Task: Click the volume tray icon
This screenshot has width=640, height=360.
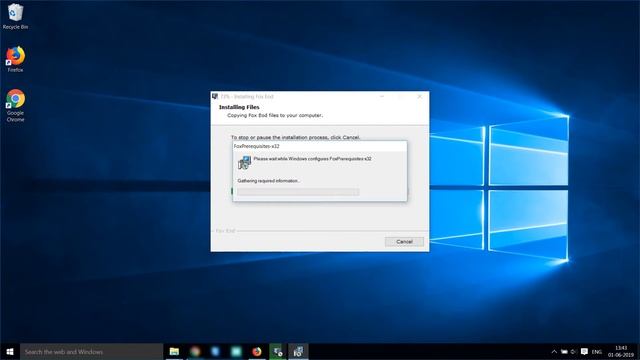Action: click(573, 351)
